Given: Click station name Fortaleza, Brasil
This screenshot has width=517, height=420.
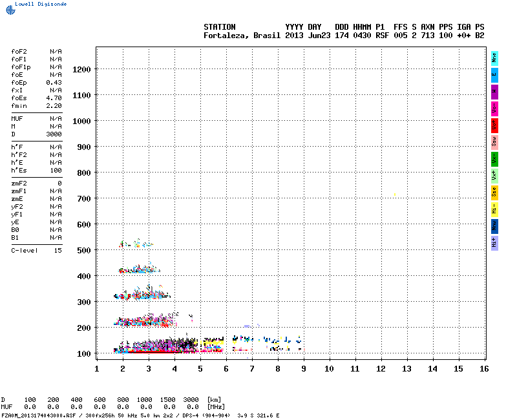Looking at the screenshot, I should (x=242, y=36).
